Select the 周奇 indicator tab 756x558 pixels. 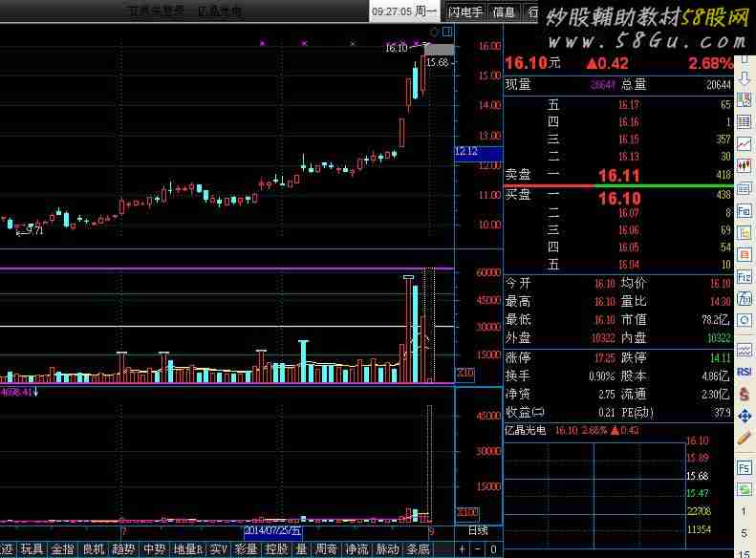(326, 549)
